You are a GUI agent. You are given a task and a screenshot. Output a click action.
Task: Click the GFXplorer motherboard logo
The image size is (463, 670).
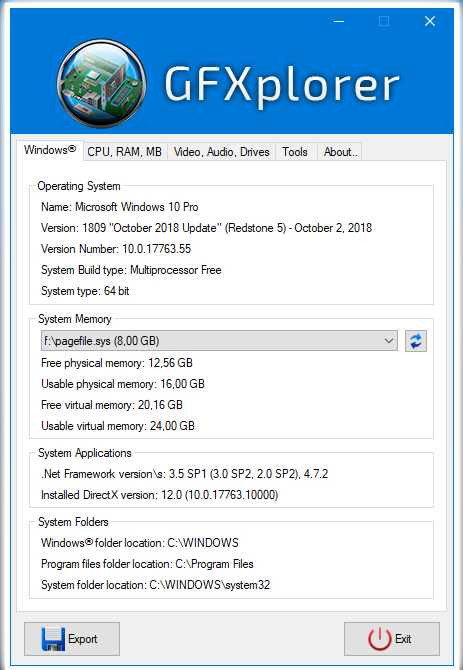pyautogui.click(x=102, y=83)
